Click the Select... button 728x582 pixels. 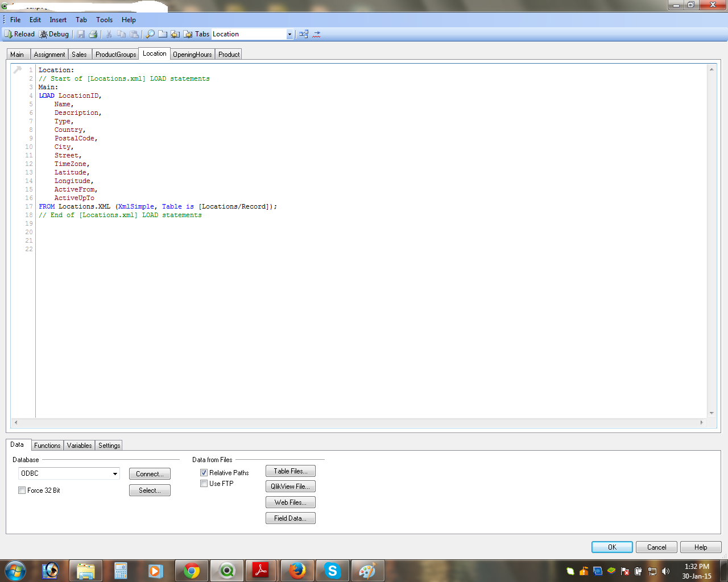click(150, 490)
